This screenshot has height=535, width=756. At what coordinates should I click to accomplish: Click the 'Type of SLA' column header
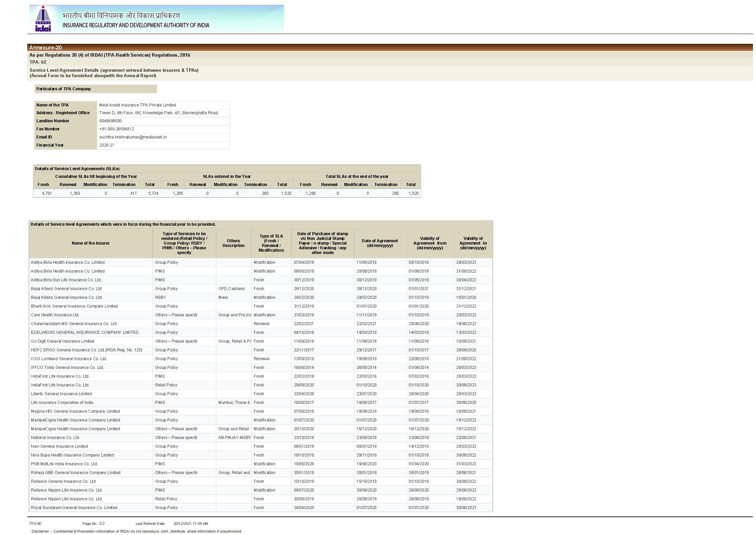tap(271, 243)
